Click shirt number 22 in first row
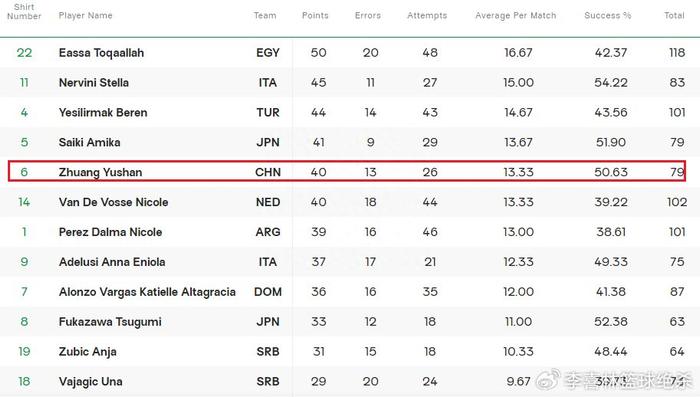 click(25, 53)
